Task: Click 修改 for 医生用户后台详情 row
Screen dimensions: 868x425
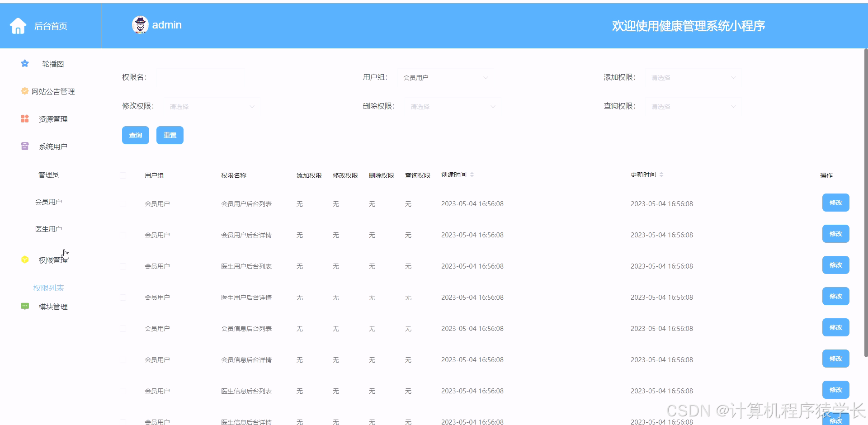Action: point(835,296)
